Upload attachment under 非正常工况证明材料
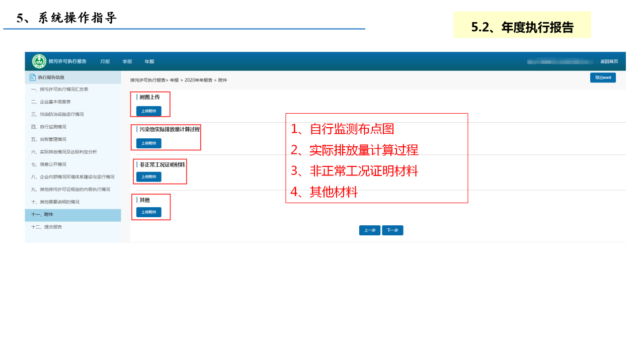Image resolution: width=644 pixels, height=362 pixels. (148, 177)
